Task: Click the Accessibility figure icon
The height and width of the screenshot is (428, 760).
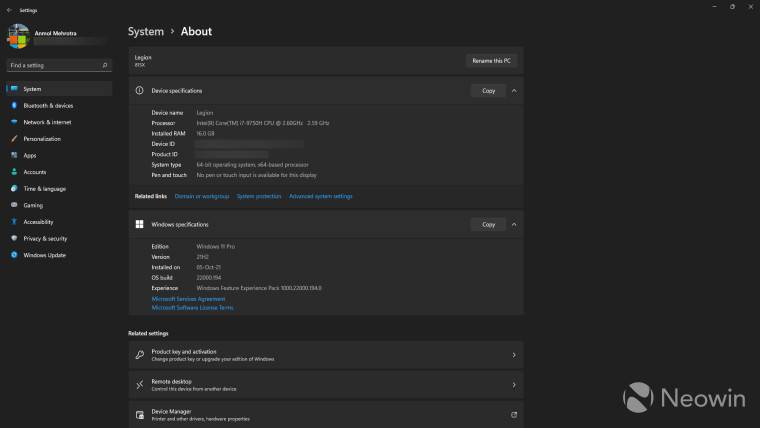Action: tap(14, 222)
